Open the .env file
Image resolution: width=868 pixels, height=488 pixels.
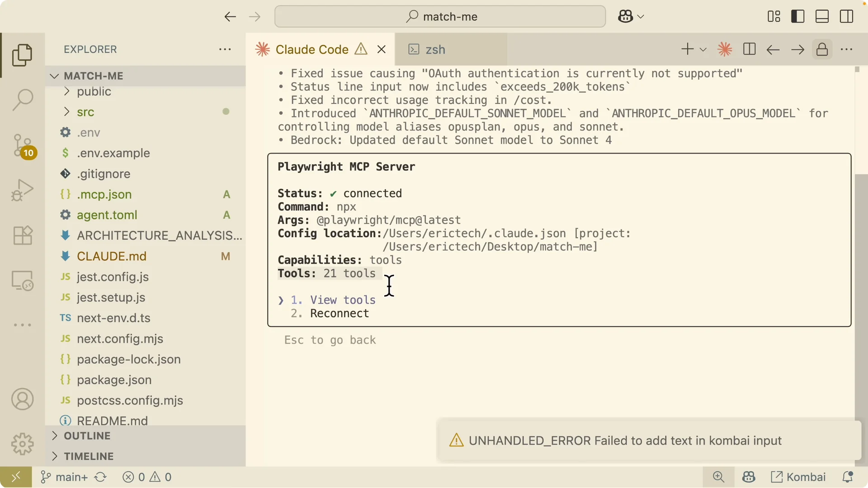pos(146,133)
